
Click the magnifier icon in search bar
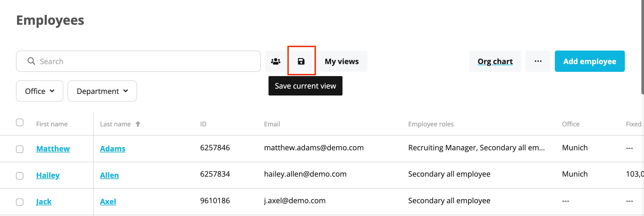[x=31, y=61]
